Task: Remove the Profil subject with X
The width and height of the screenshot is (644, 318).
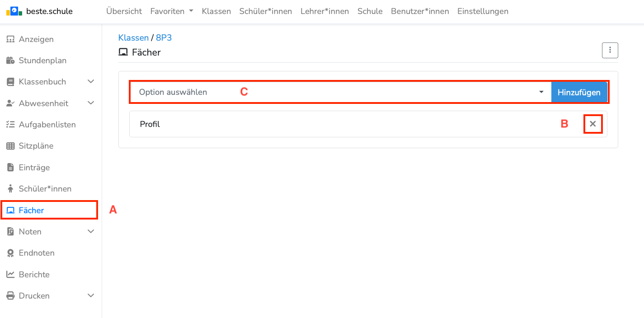Action: pos(592,124)
